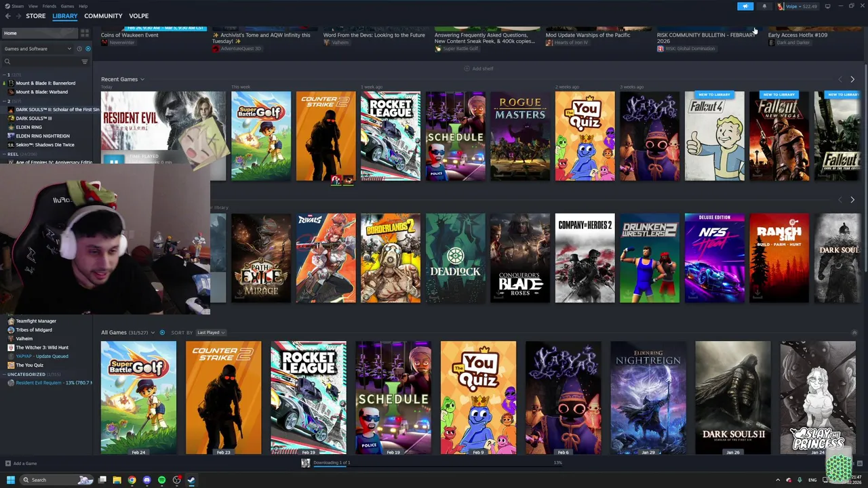The image size is (868, 488).
Task: Select The Witcher 3: Wild Hunt
Action: pyautogui.click(x=42, y=347)
